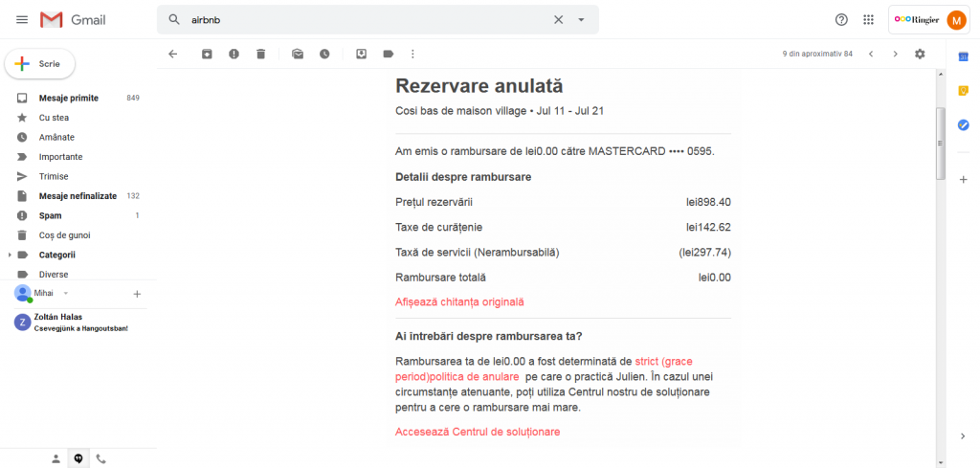Get add-ons with the plus icon

pyautogui.click(x=963, y=179)
